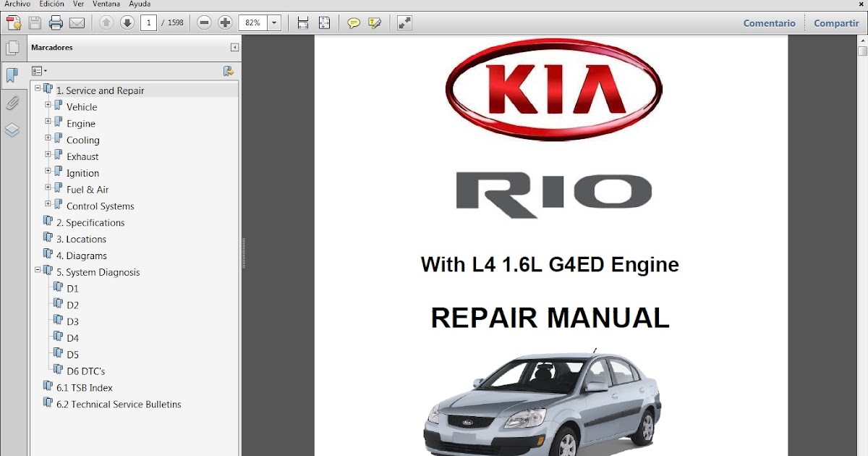Open the Ver menu
The image size is (868, 456).
coord(78,4)
